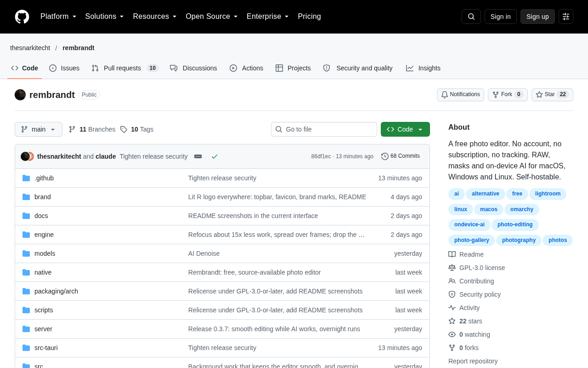Select the photo-editing topic tag
Image resolution: width=588 pixels, height=368 pixels.
(515, 224)
